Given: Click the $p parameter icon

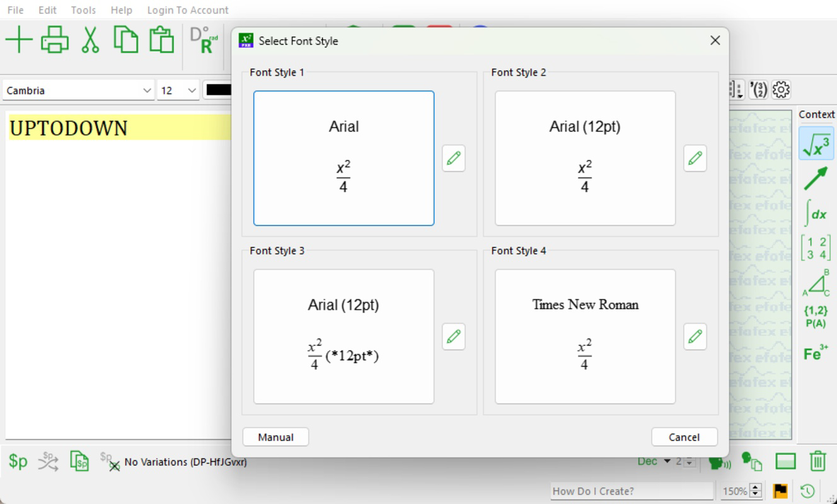Looking at the screenshot, I should click(x=18, y=462).
